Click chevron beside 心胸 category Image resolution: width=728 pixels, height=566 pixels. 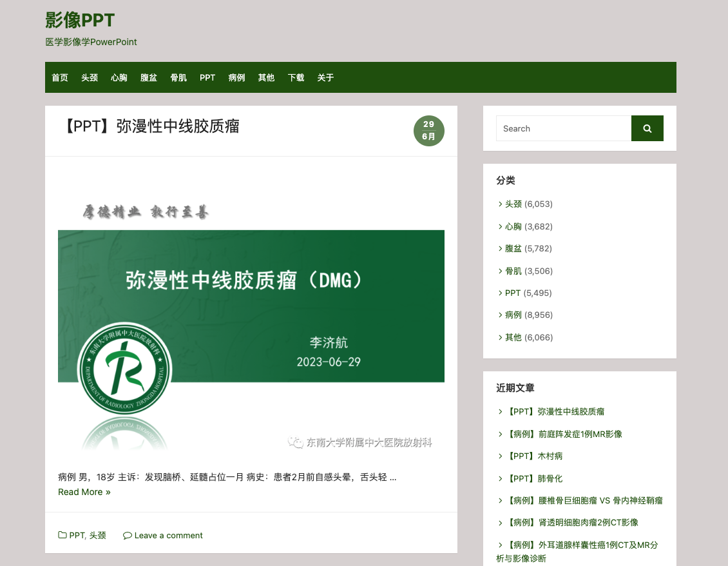click(500, 226)
